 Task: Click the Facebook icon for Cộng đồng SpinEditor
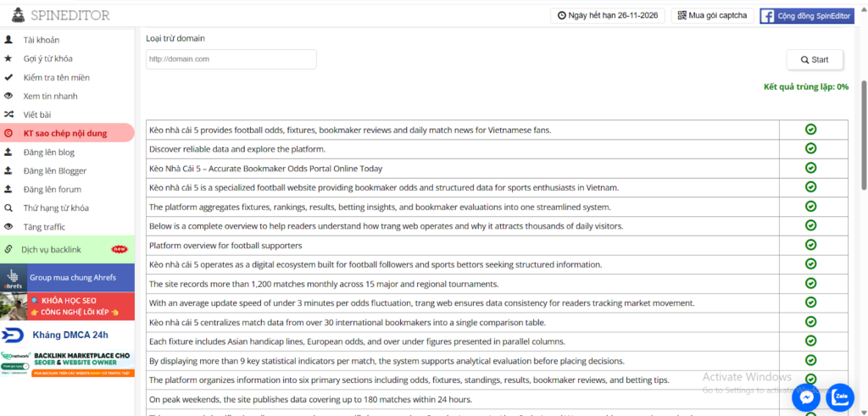[766, 15]
